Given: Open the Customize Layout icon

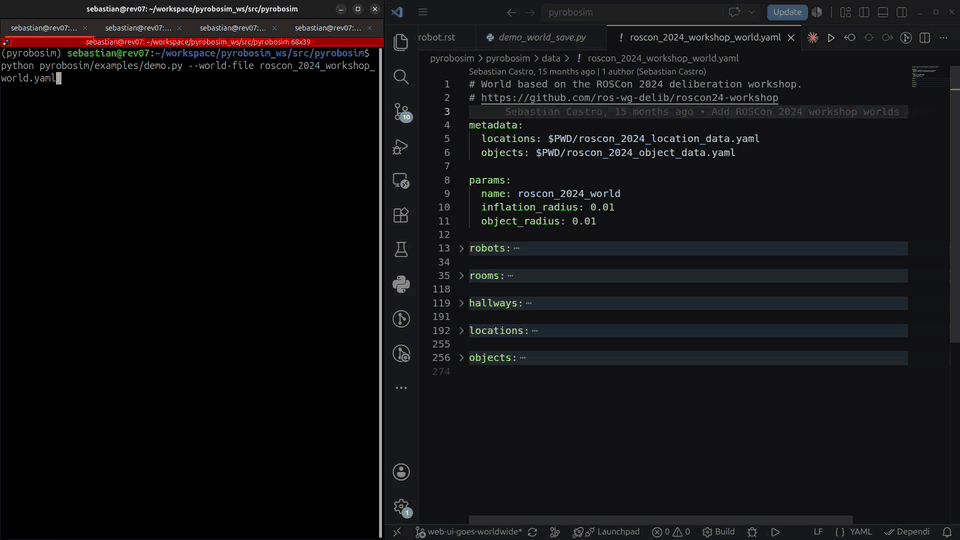Looking at the screenshot, I should point(846,12).
